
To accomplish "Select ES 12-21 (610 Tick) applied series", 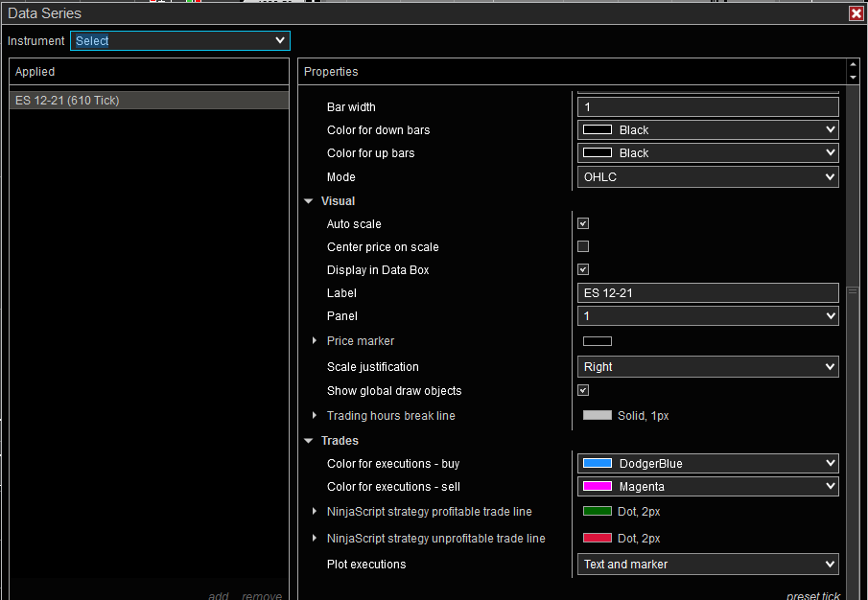I will click(149, 100).
